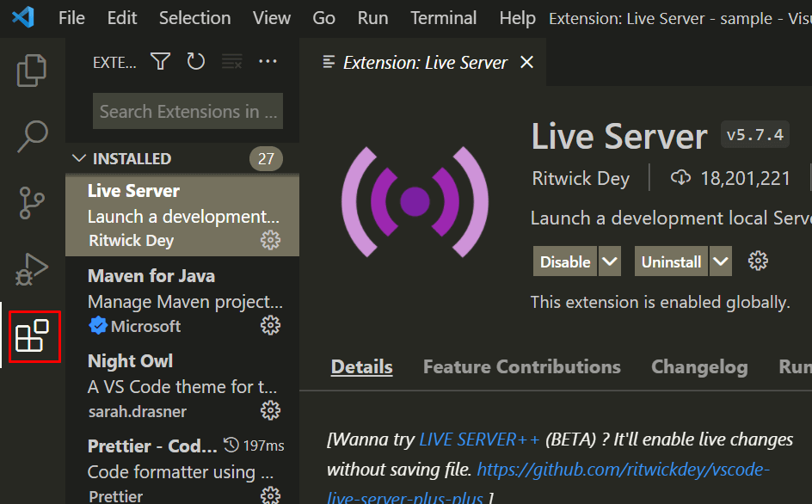Screen dimensions: 812x504
Task: Open the View menu
Action: click(x=271, y=18)
